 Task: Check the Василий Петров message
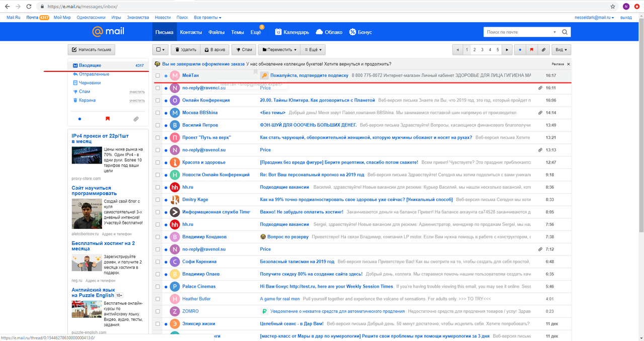point(158,125)
